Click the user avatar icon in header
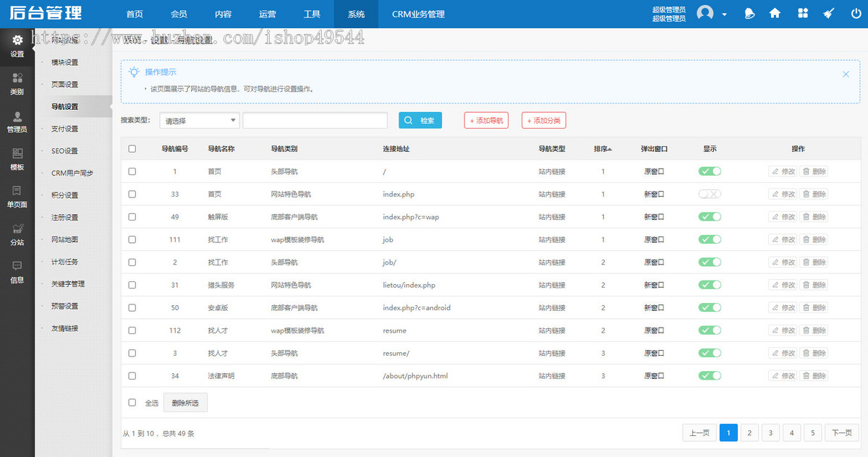Image resolution: width=868 pixels, height=457 pixels. tap(705, 13)
